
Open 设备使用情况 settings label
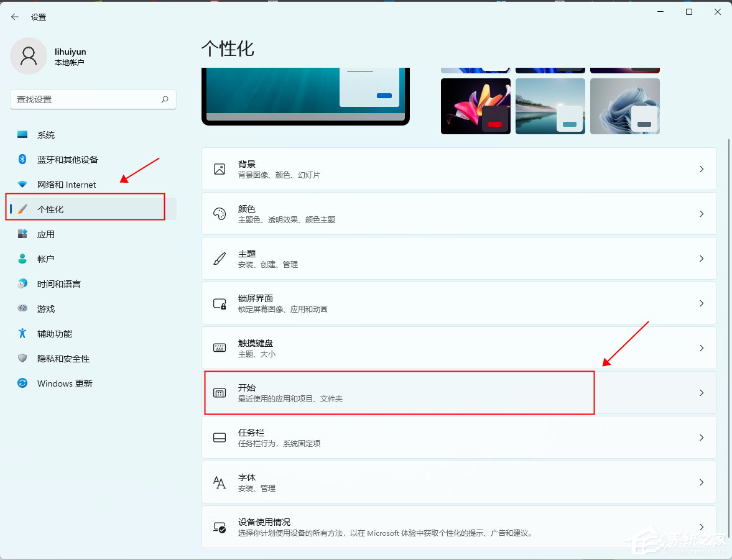click(x=264, y=522)
